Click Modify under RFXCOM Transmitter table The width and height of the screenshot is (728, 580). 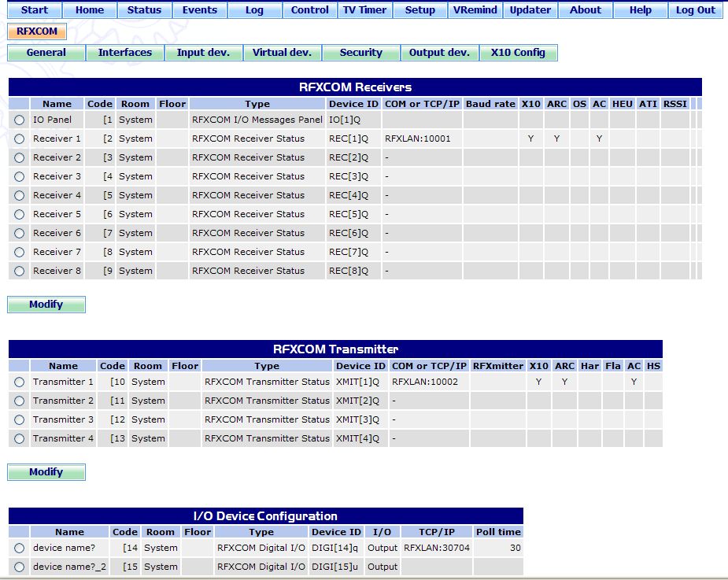pyautogui.click(x=46, y=472)
